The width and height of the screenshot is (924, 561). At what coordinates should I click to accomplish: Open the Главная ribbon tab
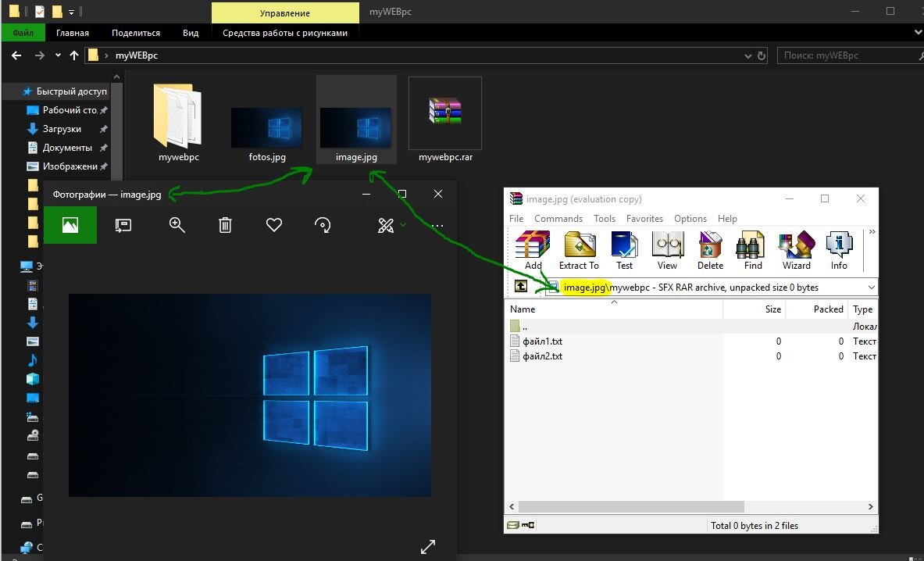click(73, 33)
